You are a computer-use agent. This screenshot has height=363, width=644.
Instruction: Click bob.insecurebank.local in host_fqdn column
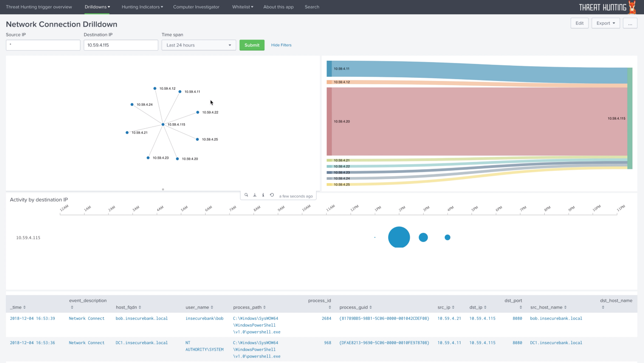point(142,318)
